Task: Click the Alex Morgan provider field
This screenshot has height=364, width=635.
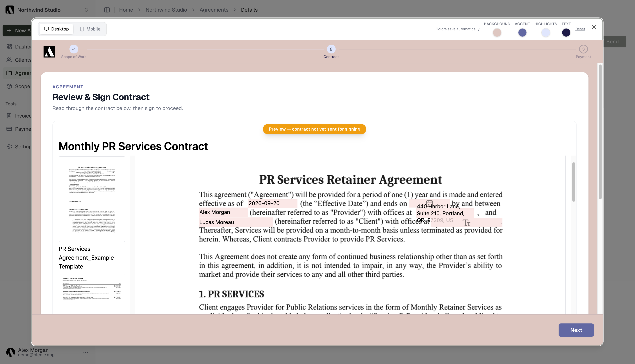Action: [x=223, y=212]
